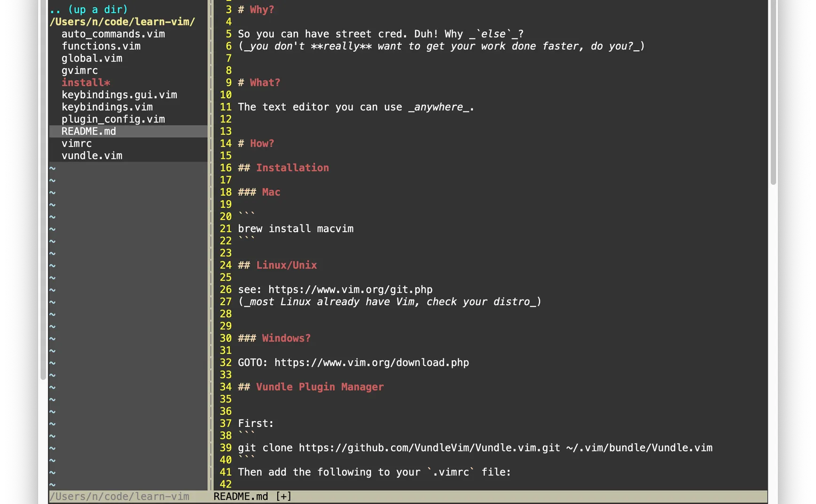Click the https://www.vim.org/git.php URL

(350, 290)
